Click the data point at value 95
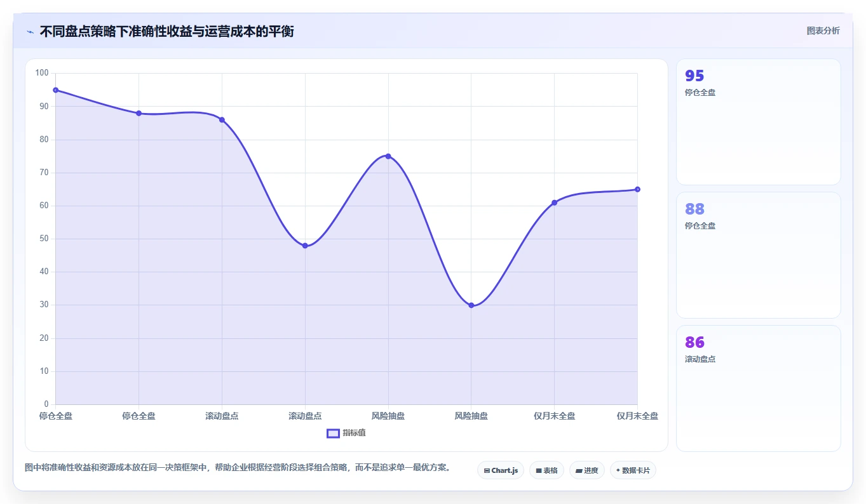The image size is (866, 504). click(56, 90)
